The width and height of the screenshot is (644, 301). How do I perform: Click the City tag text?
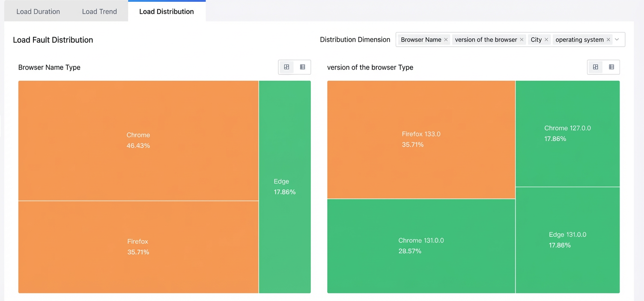pyautogui.click(x=536, y=40)
